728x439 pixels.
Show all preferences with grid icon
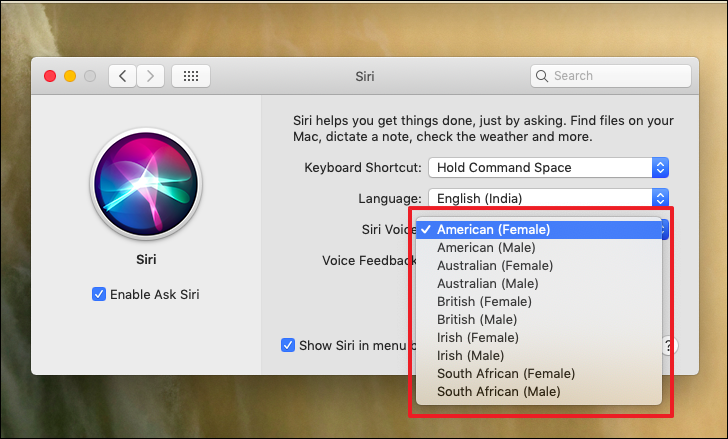[191, 76]
